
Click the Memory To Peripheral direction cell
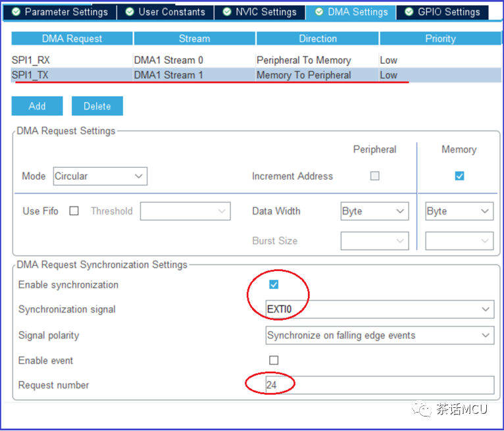[x=317, y=75]
